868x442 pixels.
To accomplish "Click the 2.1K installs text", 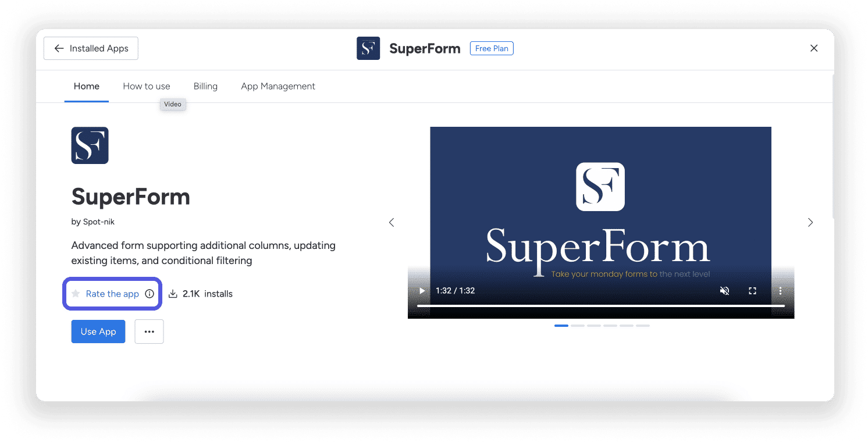I will [208, 294].
